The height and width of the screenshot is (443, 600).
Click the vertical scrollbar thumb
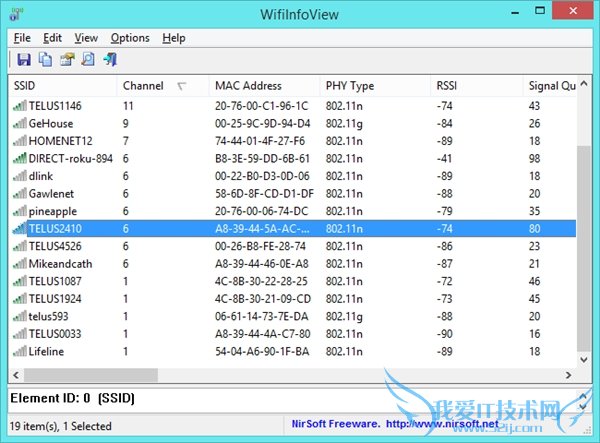(584, 249)
